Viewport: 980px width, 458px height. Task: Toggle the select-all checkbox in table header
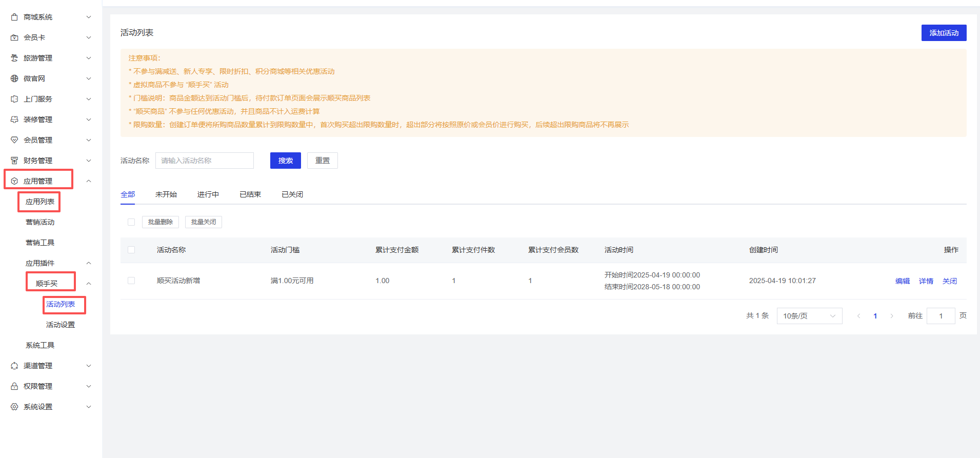[131, 250]
